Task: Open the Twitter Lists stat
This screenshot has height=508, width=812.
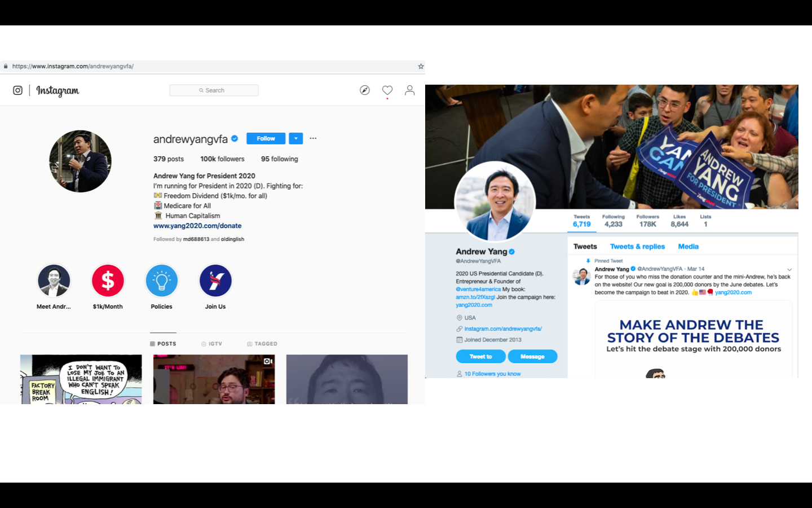Action: (705, 221)
